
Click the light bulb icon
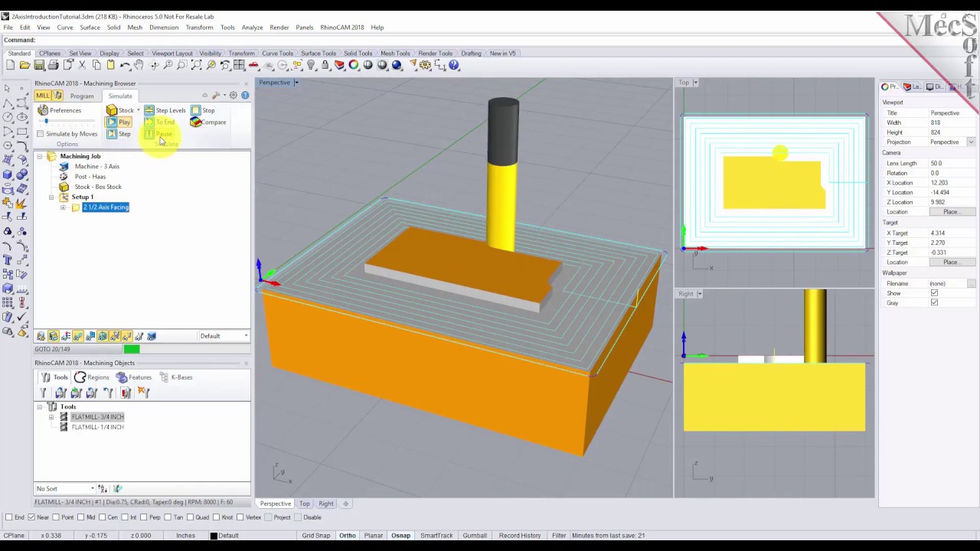click(x=311, y=66)
